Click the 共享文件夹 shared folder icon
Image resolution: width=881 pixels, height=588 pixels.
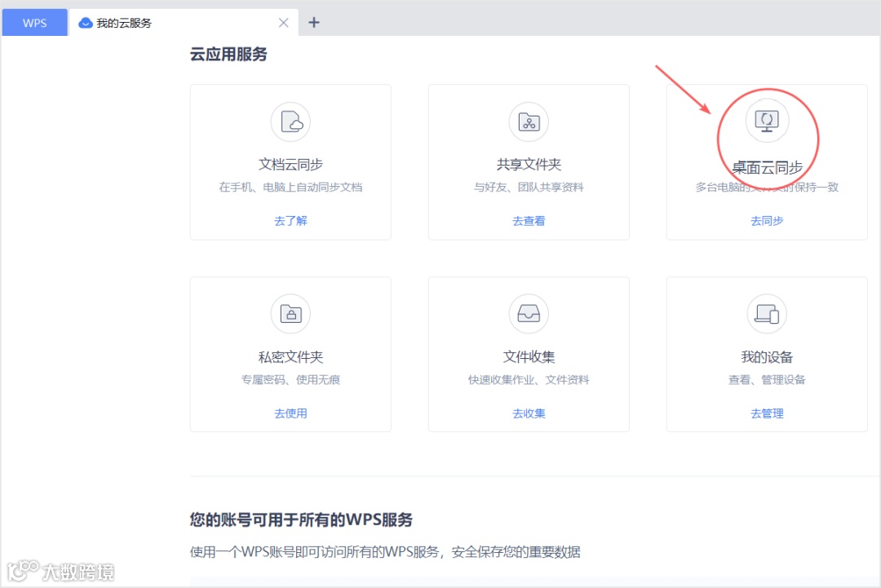pyautogui.click(x=529, y=122)
